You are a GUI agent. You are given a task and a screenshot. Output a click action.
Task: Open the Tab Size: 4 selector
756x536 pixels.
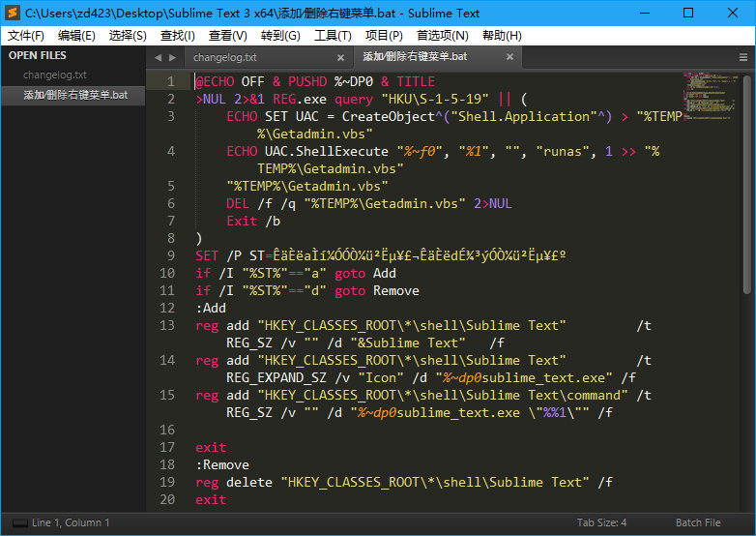pos(601,523)
